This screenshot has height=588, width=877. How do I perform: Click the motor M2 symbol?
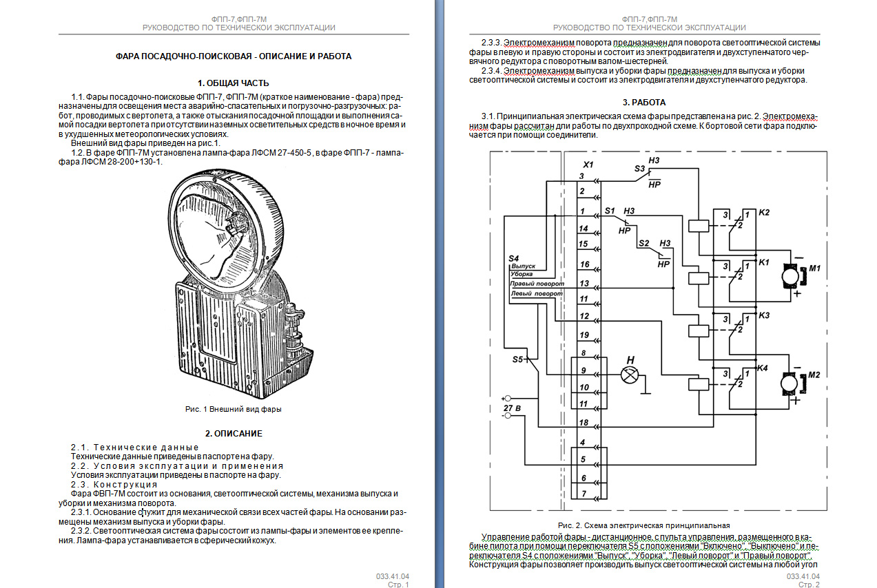point(790,384)
